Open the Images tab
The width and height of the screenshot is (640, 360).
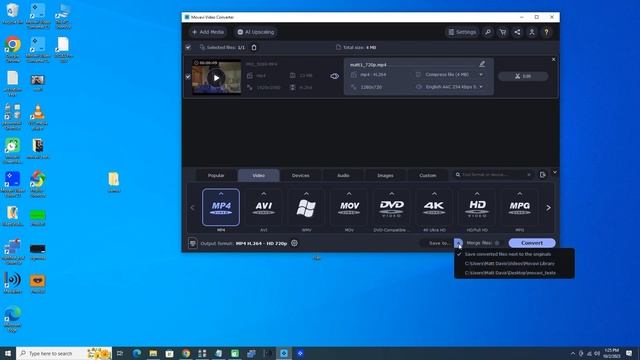pyautogui.click(x=385, y=175)
